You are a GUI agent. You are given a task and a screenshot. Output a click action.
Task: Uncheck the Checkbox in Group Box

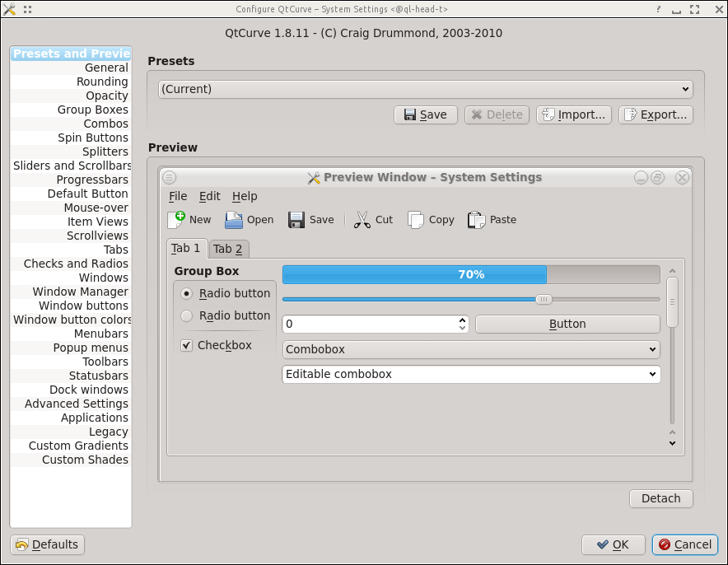point(187,346)
